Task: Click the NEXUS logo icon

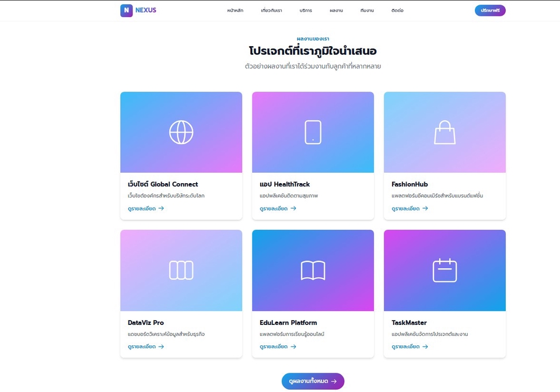Action: pyautogui.click(x=127, y=10)
